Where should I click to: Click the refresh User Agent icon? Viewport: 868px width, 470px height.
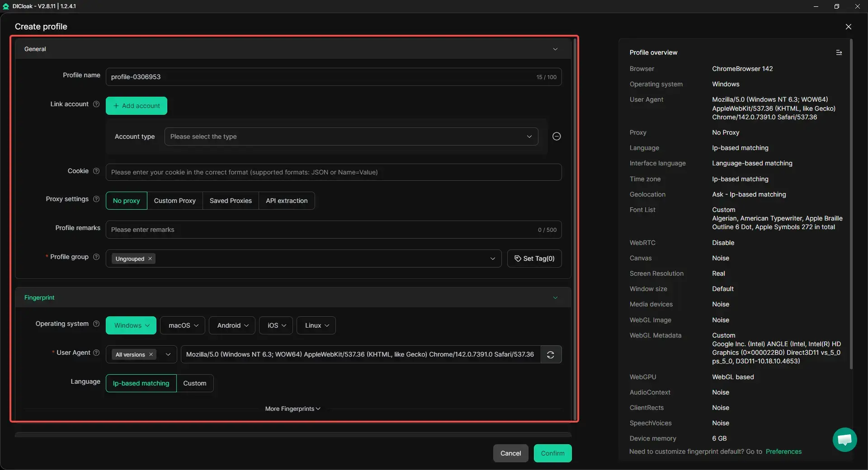click(x=551, y=355)
